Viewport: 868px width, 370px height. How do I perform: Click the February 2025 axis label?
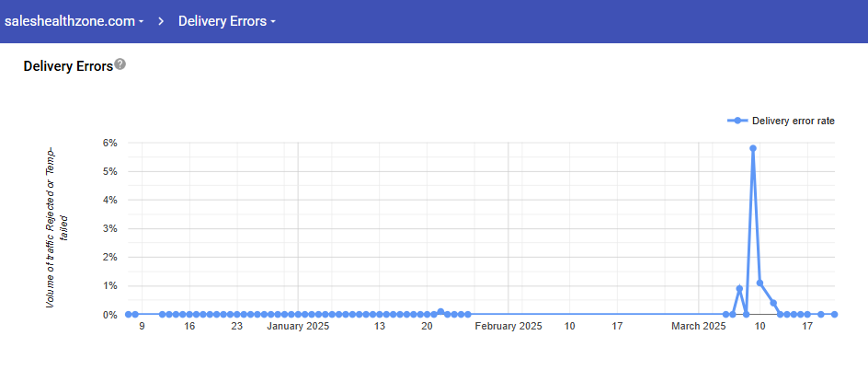click(x=508, y=326)
